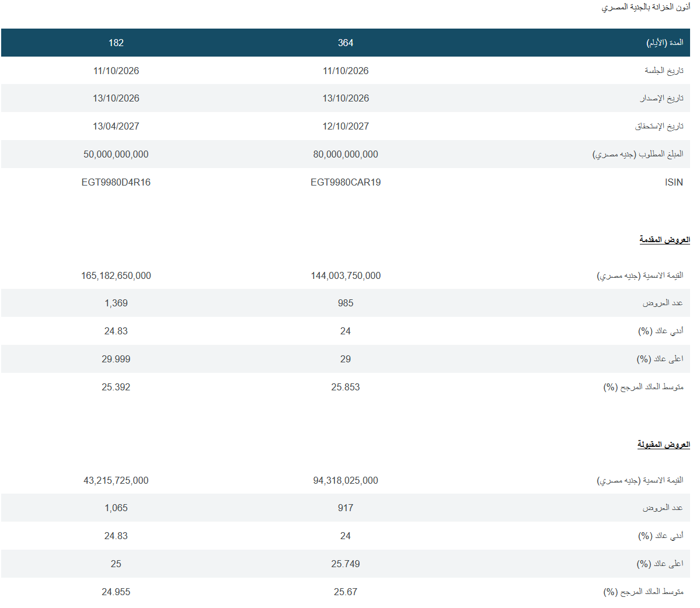Click accepted average yield '25.67'
Screen dimensions: 700x608
346,592
